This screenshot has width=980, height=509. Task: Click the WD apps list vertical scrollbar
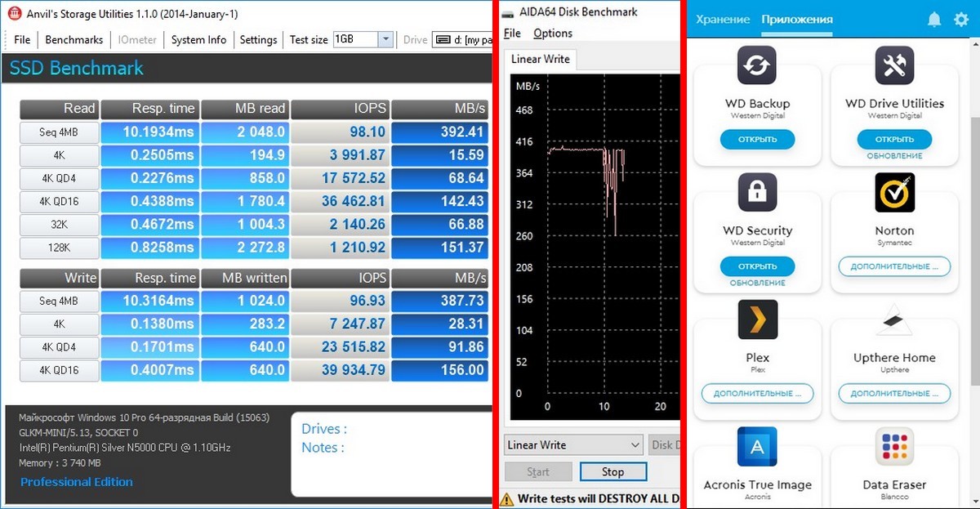click(x=975, y=251)
